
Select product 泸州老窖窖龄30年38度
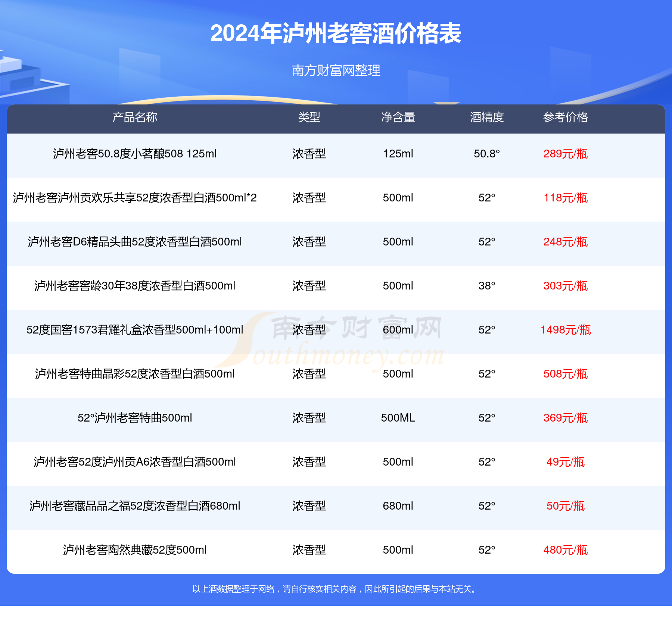[135, 286]
